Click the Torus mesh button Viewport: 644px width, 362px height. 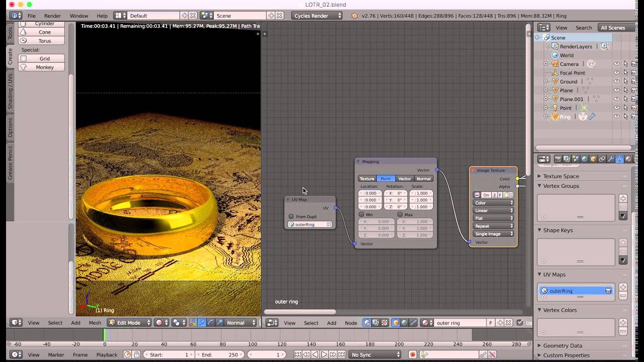tap(42, 41)
